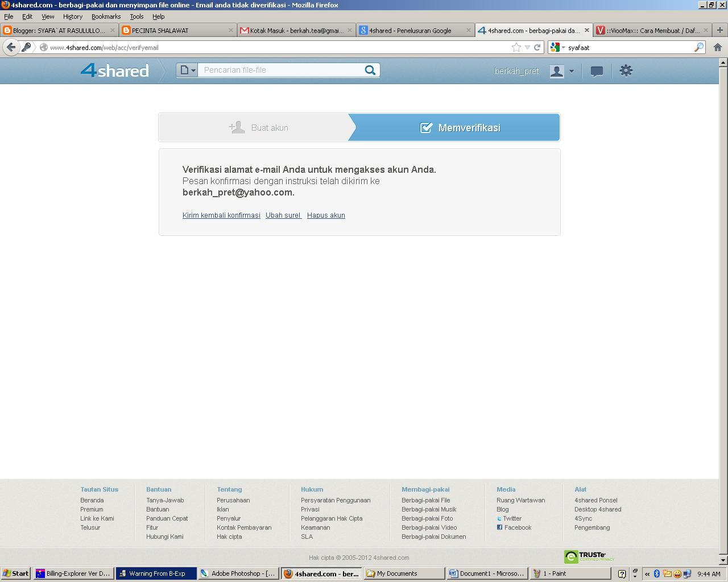This screenshot has width=728, height=582.
Task: Open file type dropdown in 4shared search
Action: 187,70
